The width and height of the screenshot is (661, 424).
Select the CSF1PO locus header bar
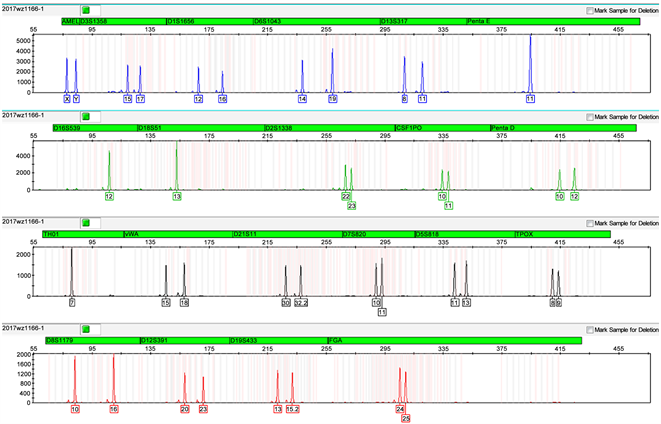point(440,127)
